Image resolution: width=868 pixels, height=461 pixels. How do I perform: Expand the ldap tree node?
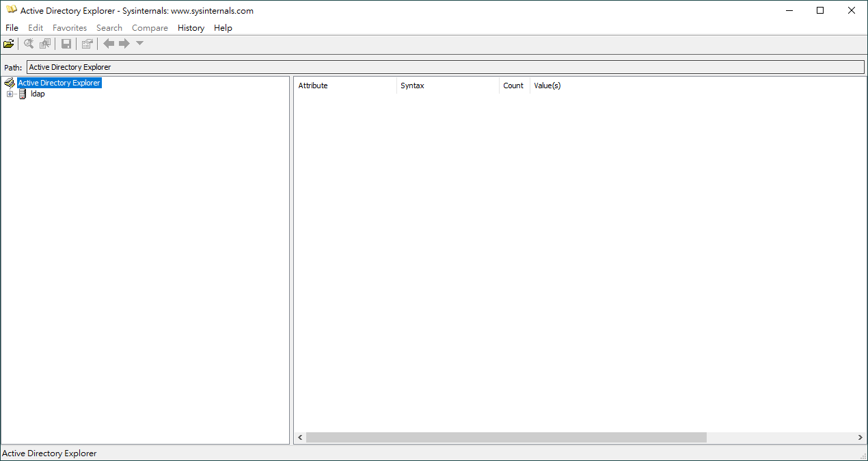click(10, 94)
